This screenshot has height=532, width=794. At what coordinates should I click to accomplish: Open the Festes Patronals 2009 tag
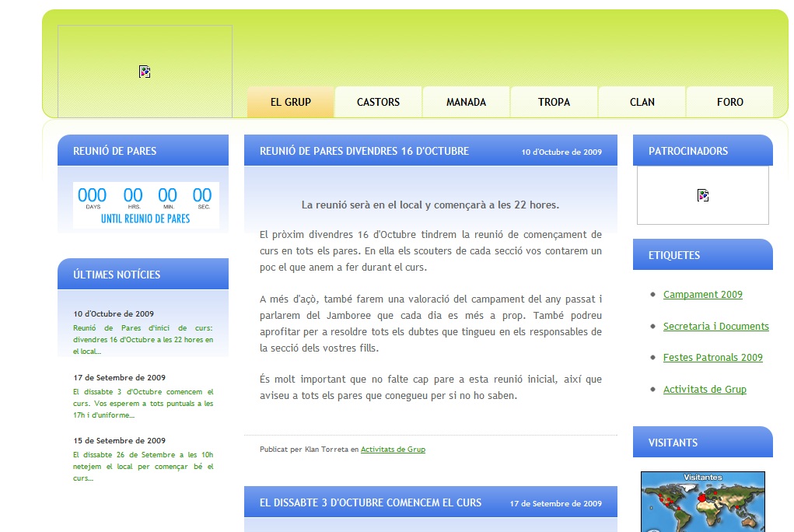click(x=712, y=357)
